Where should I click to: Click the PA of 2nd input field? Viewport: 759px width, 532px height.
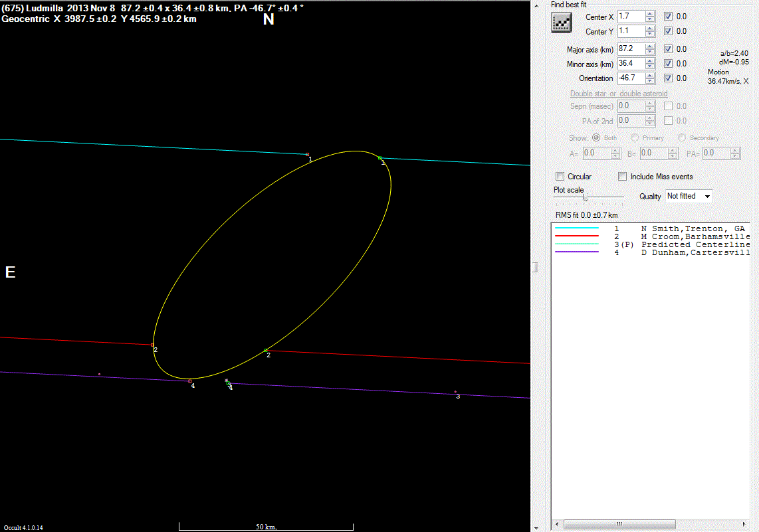pos(631,120)
